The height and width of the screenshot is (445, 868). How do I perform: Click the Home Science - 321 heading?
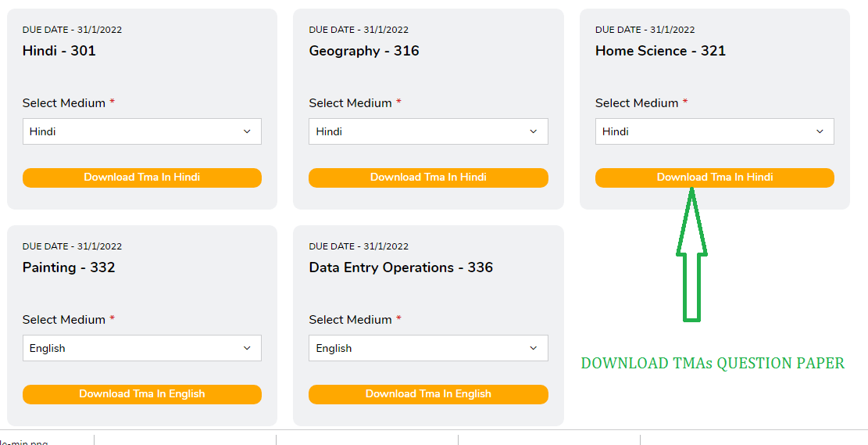[x=660, y=51]
